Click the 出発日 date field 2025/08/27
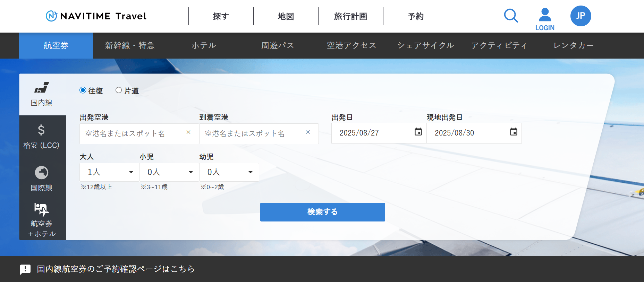The height and width of the screenshot is (296, 644). (x=379, y=133)
